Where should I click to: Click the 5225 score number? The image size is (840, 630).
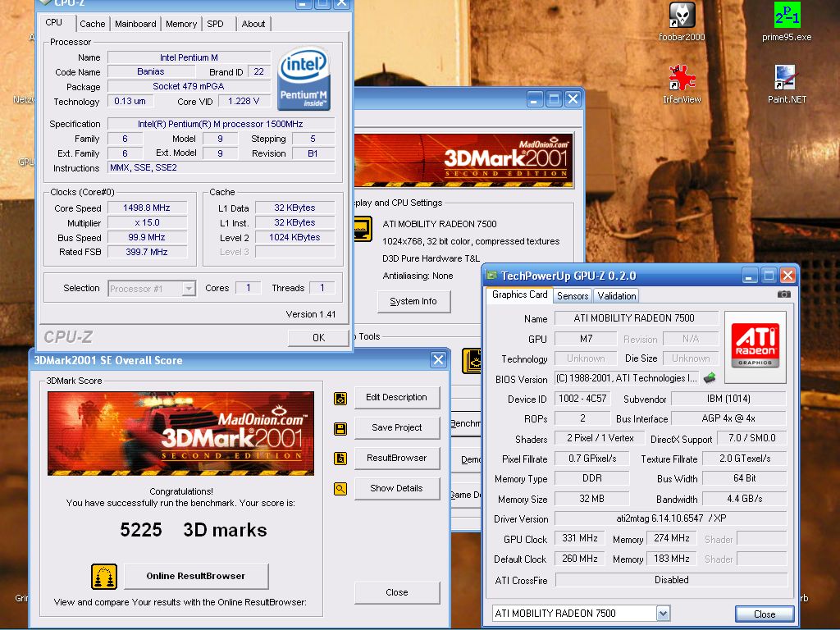pyautogui.click(x=141, y=530)
